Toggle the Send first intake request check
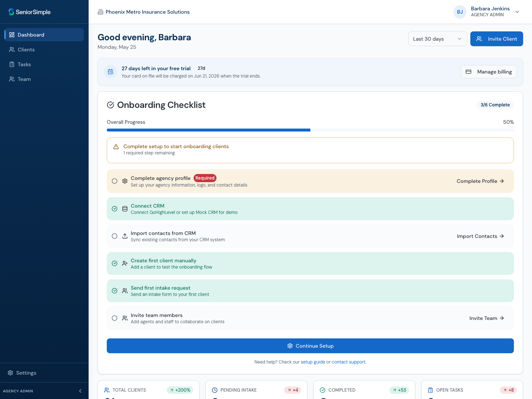Screen dimensions: 532x399 coord(115,291)
